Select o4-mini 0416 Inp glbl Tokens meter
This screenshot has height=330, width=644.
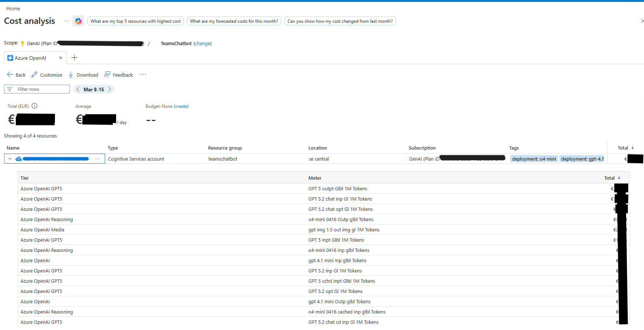point(339,250)
